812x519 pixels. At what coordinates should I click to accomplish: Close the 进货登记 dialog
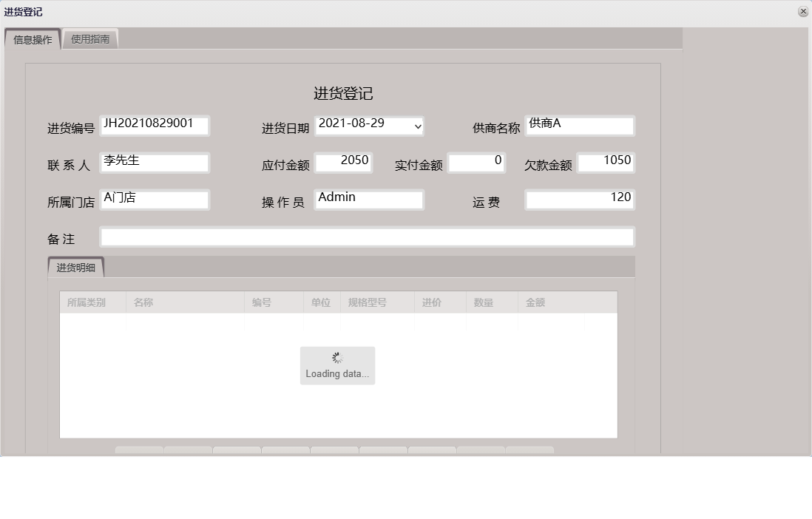coord(803,11)
